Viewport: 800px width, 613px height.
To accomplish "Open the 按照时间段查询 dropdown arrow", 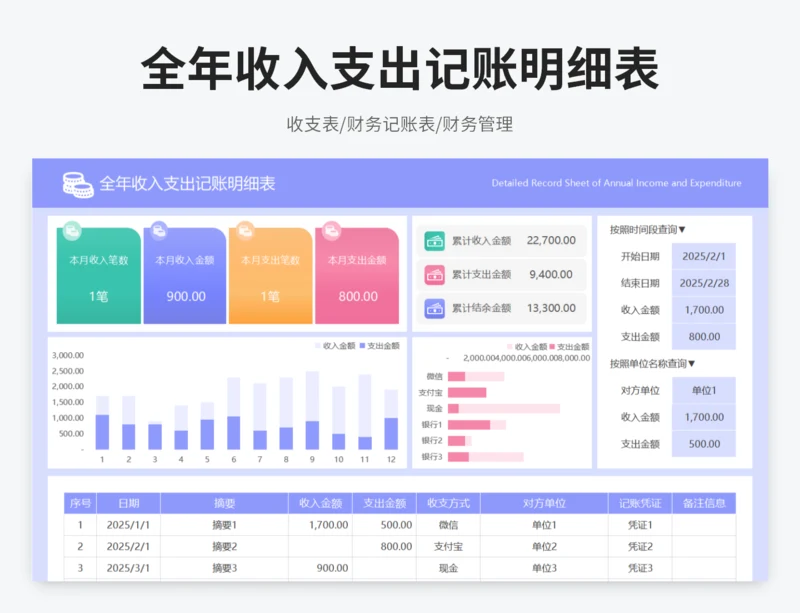I will point(682,230).
